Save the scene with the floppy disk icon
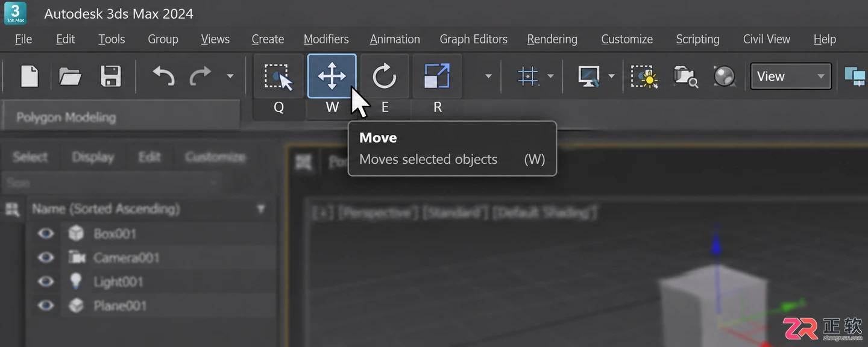868x347 pixels. (x=110, y=77)
